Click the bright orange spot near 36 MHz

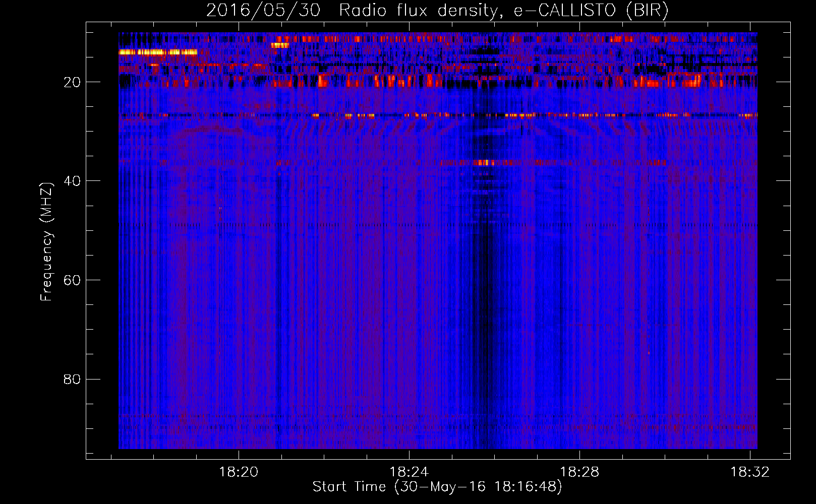[x=485, y=162]
